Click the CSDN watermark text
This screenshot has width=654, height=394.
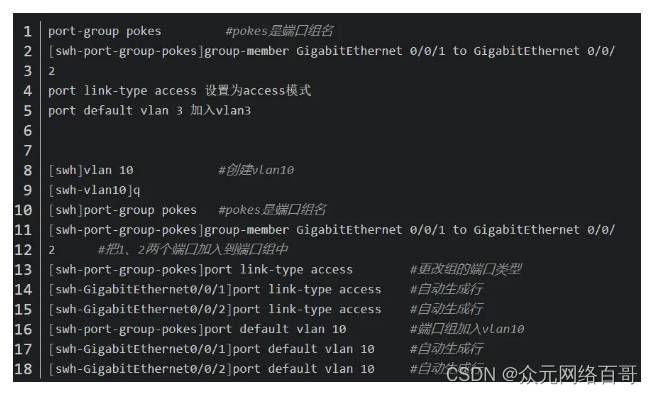tap(541, 374)
